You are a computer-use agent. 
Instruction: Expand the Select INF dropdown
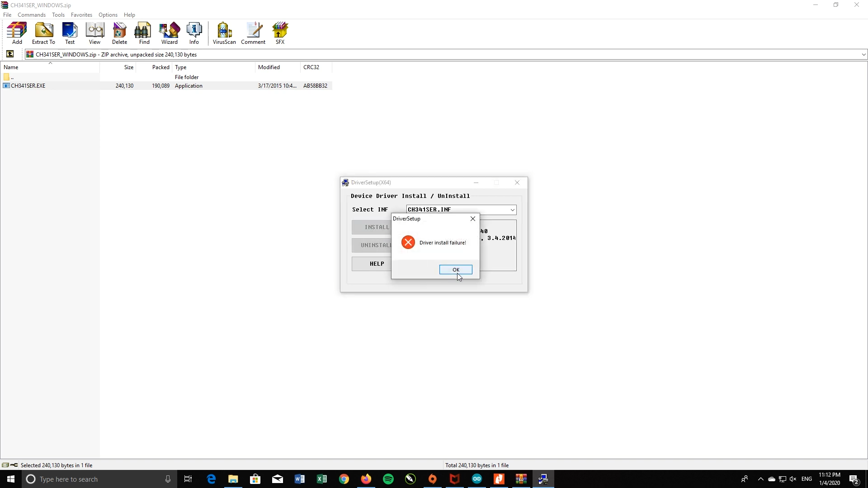[512, 210]
